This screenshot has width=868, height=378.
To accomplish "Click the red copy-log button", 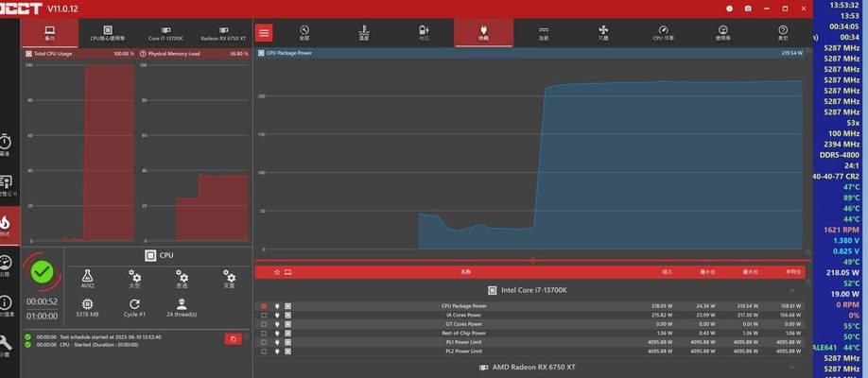I will [233, 339].
